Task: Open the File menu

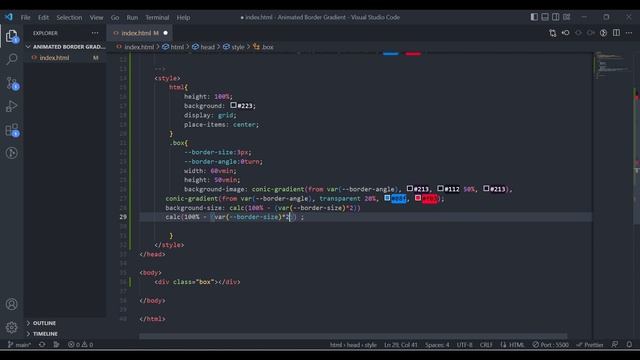Action: (26, 17)
